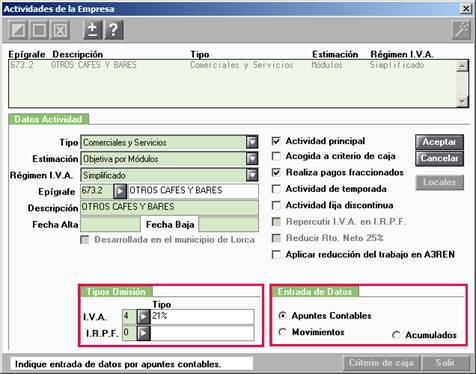Check Aplicar reducción del trabajo en A3REN

pyautogui.click(x=276, y=254)
